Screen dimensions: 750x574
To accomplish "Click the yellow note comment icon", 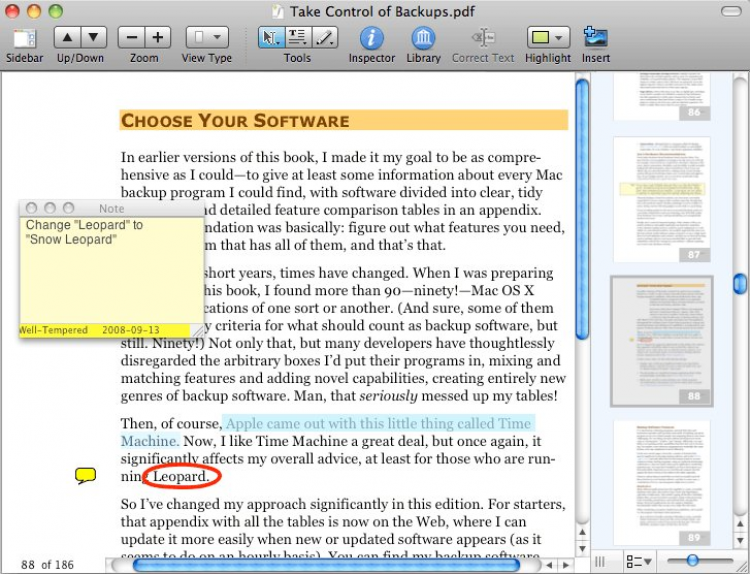I will 86,475.
